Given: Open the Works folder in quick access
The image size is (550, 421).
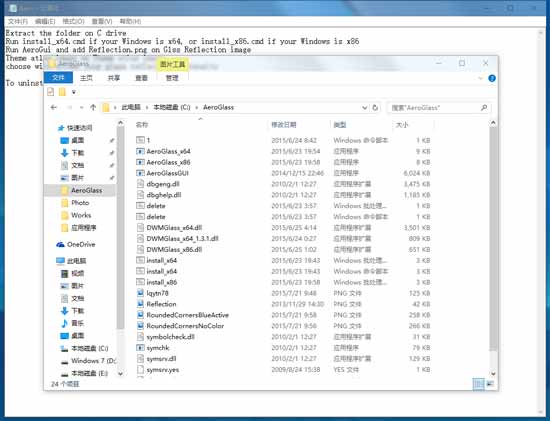Looking at the screenshot, I should tap(81, 215).
